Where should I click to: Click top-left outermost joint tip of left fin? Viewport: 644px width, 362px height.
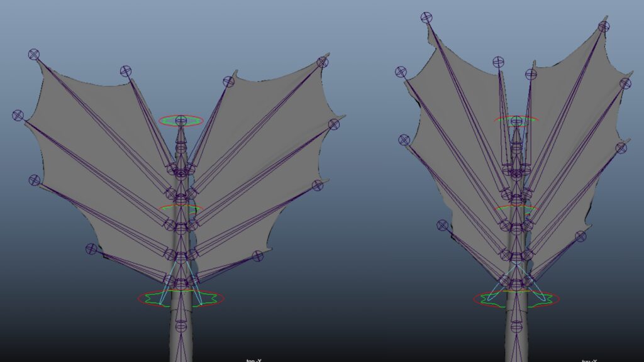point(34,55)
